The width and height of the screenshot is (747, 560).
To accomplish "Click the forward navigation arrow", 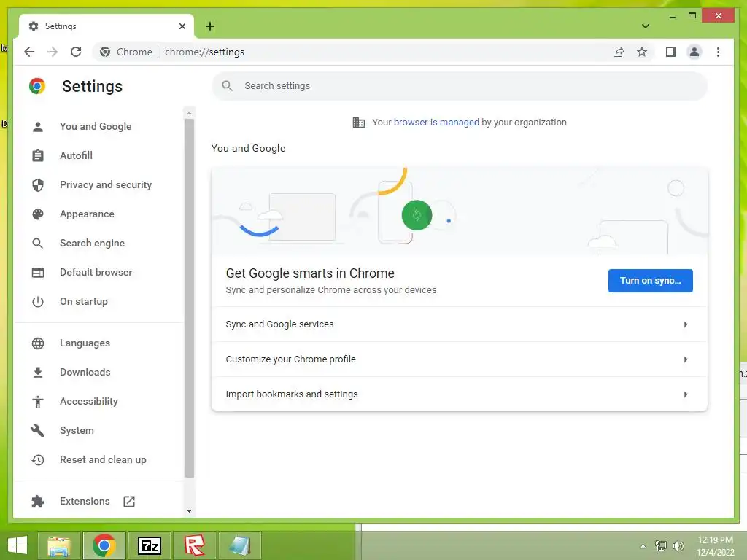I will (53, 52).
